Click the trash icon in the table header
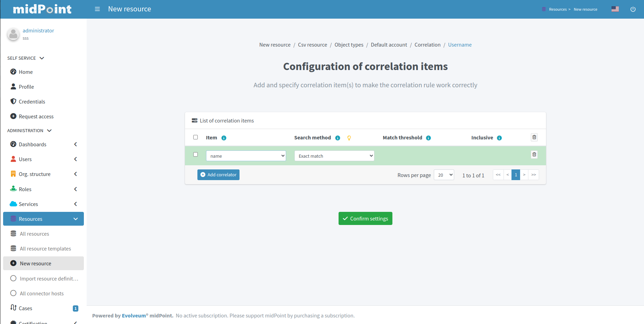 (x=534, y=137)
